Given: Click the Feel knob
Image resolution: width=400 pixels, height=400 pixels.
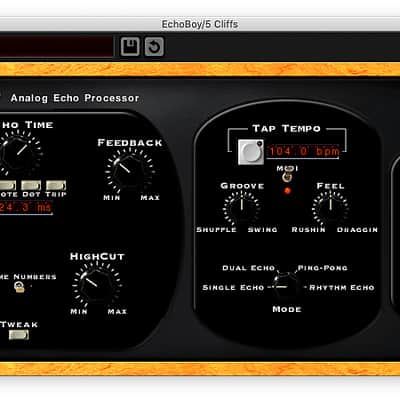Looking at the screenshot, I should pyautogui.click(x=330, y=208).
